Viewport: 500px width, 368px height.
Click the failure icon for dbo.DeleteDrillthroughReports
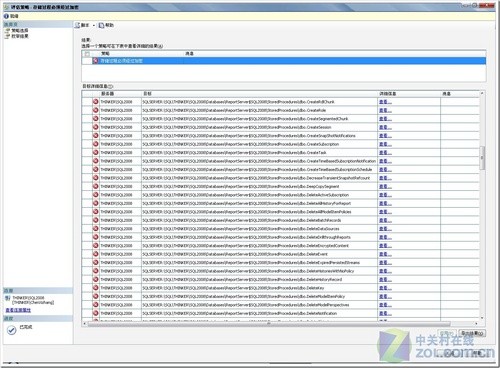96,237
